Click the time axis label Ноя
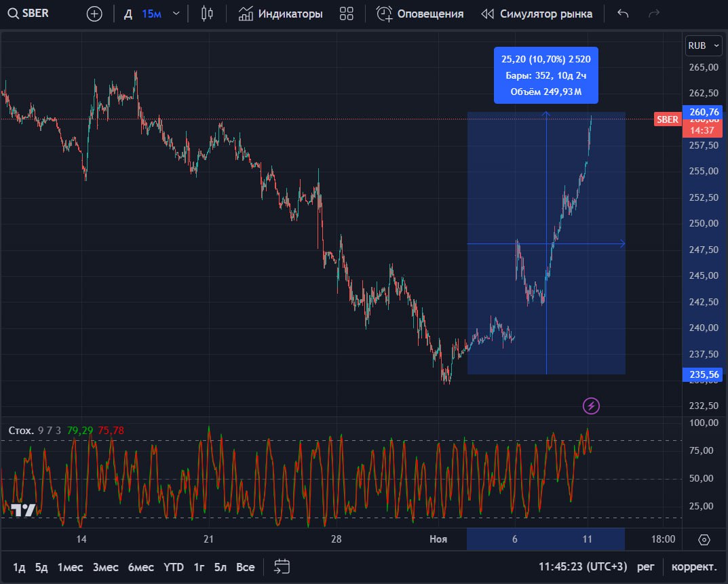Viewport: 728px width, 584px height. [x=438, y=539]
